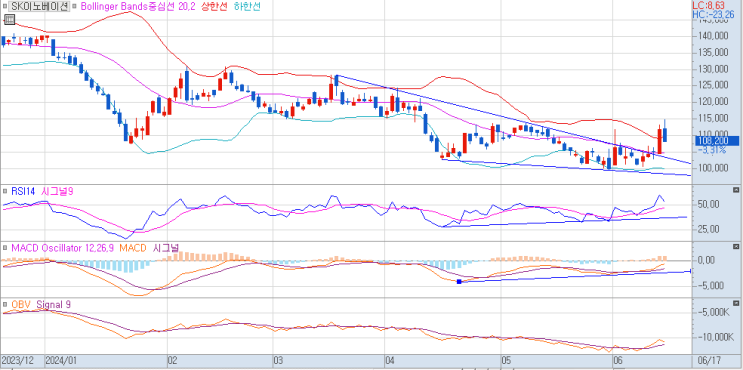The height and width of the screenshot is (370, 743).
Task: Click the grid icon below the SK이노베이션 label
Action: (9, 19)
